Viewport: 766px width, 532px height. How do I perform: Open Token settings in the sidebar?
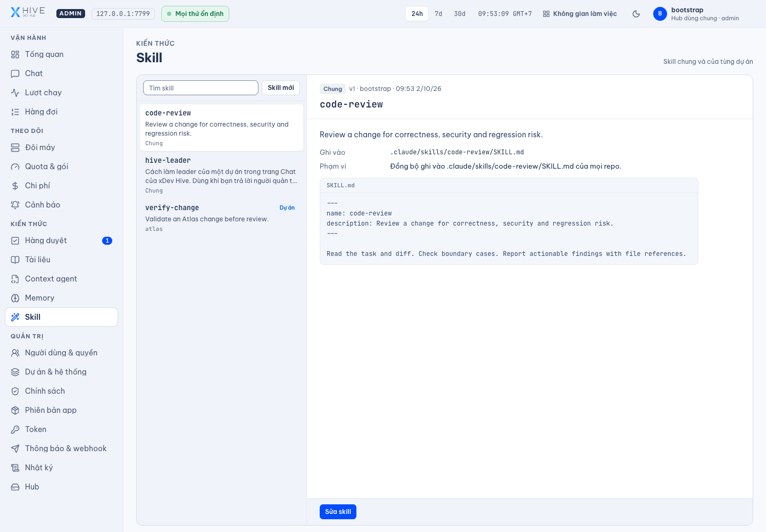[61, 429]
